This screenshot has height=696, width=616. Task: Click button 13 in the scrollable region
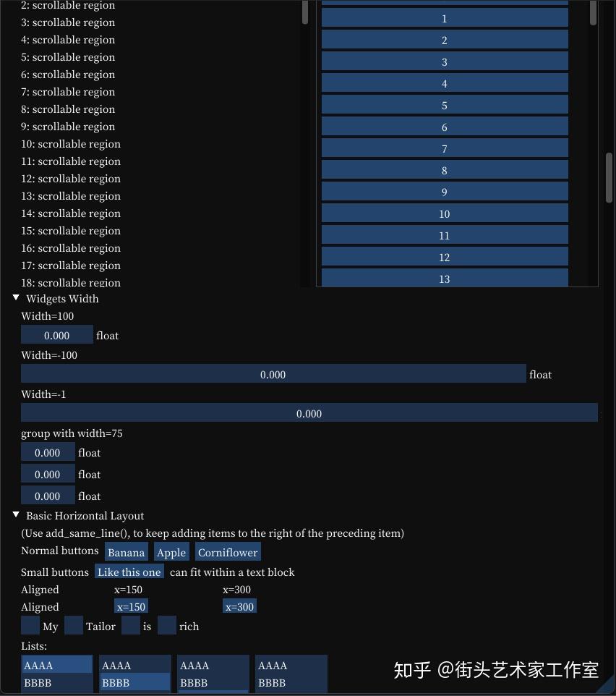(x=444, y=279)
